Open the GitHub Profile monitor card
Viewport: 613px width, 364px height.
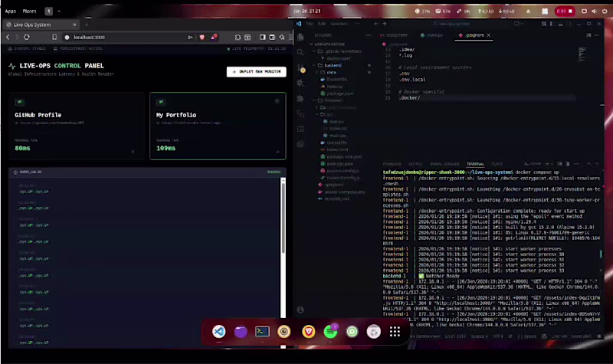77,126
